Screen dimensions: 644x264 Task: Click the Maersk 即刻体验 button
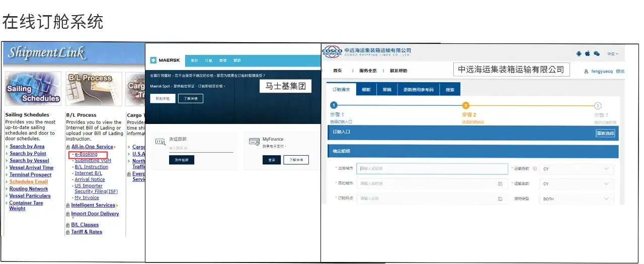pyautogui.click(x=163, y=99)
